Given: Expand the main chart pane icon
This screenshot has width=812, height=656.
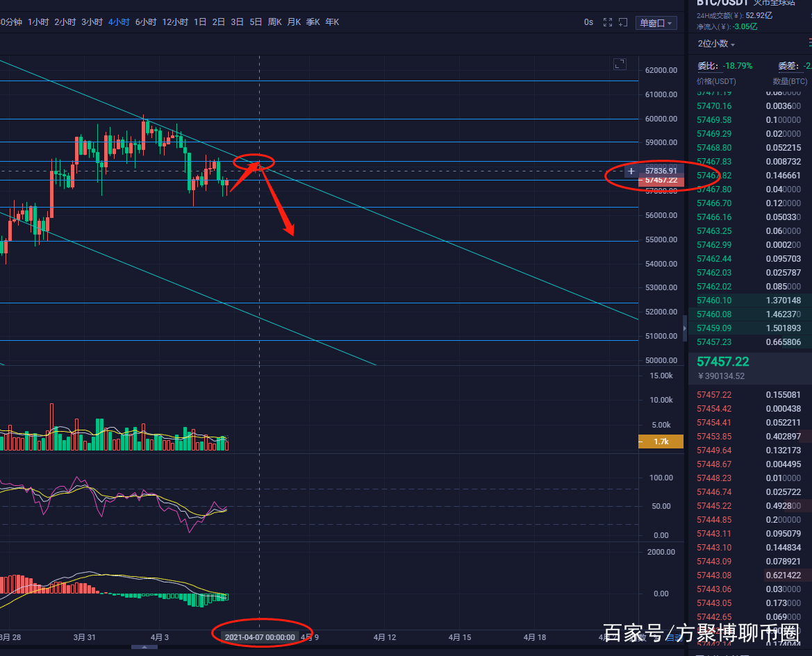Looking at the screenshot, I should coord(620,64).
